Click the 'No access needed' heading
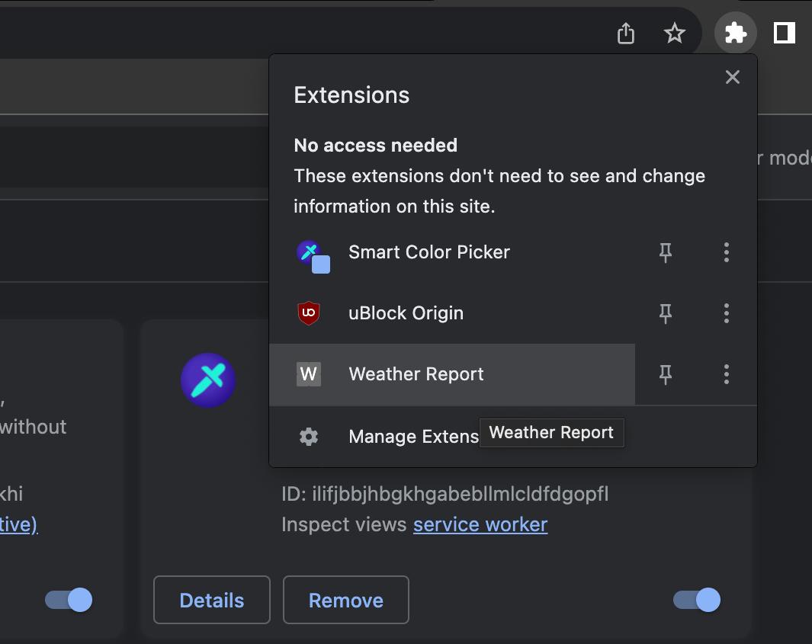The width and height of the screenshot is (812, 644). 375,146
